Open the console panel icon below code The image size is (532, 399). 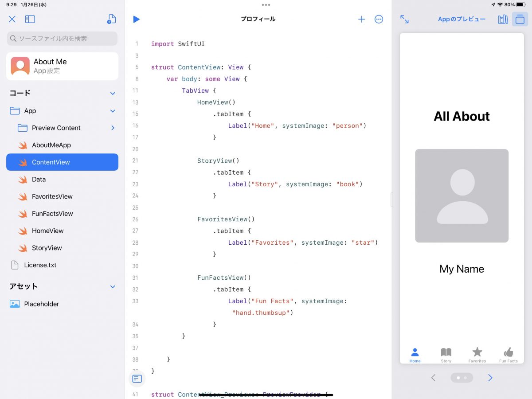[137, 379]
